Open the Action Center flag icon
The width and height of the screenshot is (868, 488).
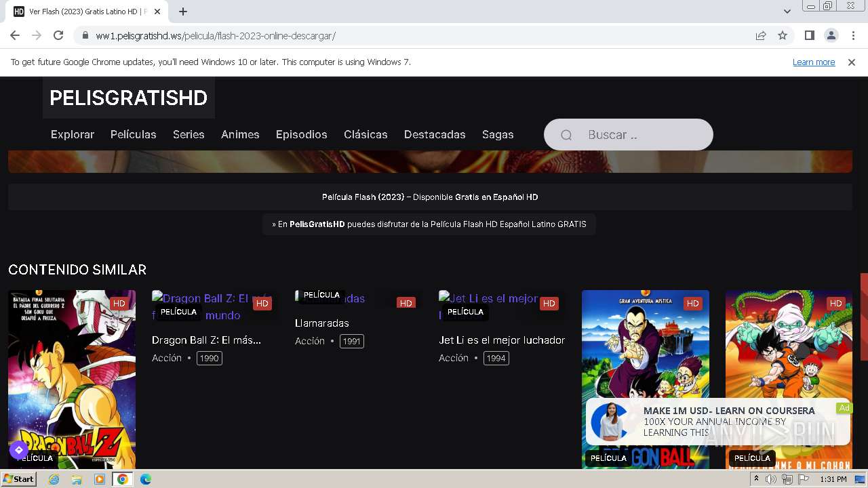[803, 479]
